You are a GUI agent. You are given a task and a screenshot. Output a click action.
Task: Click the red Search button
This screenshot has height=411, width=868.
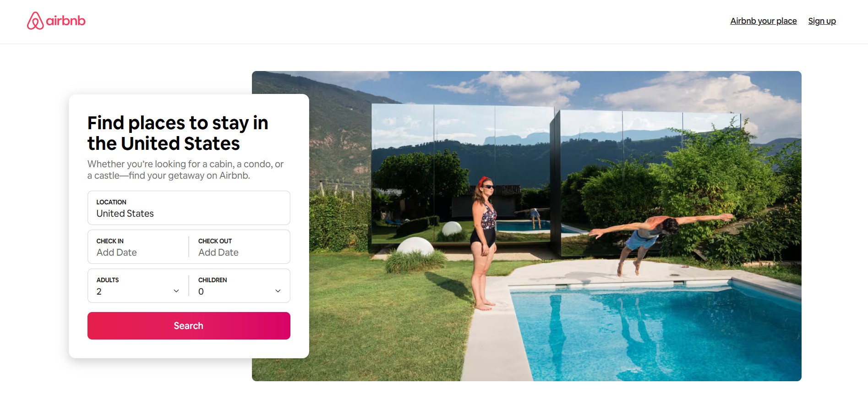click(189, 326)
